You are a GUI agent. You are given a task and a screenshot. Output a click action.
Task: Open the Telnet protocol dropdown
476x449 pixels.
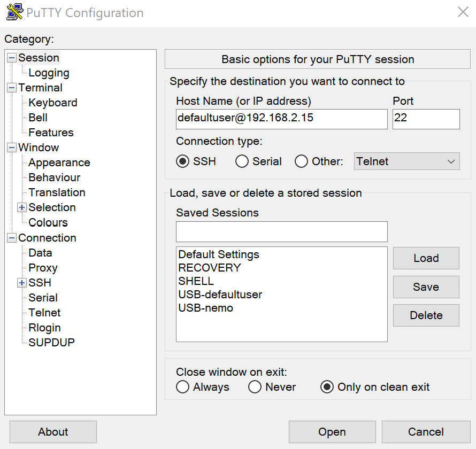tap(406, 161)
